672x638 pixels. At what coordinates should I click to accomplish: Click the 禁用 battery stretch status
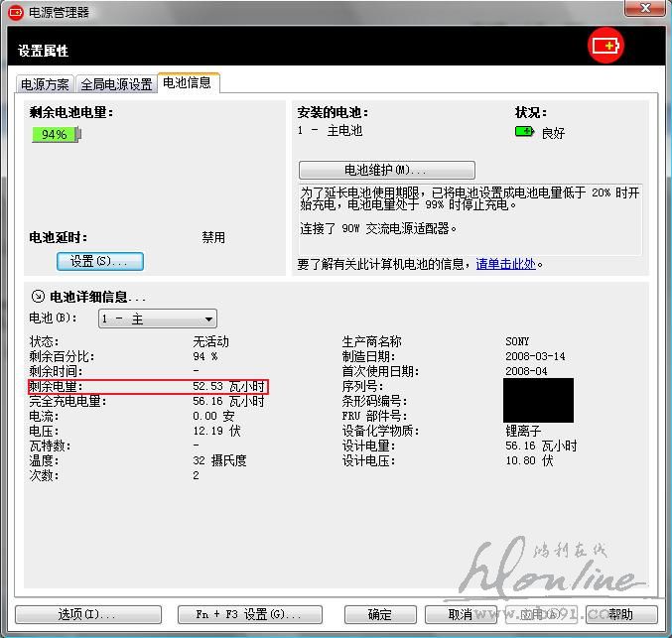(213, 237)
